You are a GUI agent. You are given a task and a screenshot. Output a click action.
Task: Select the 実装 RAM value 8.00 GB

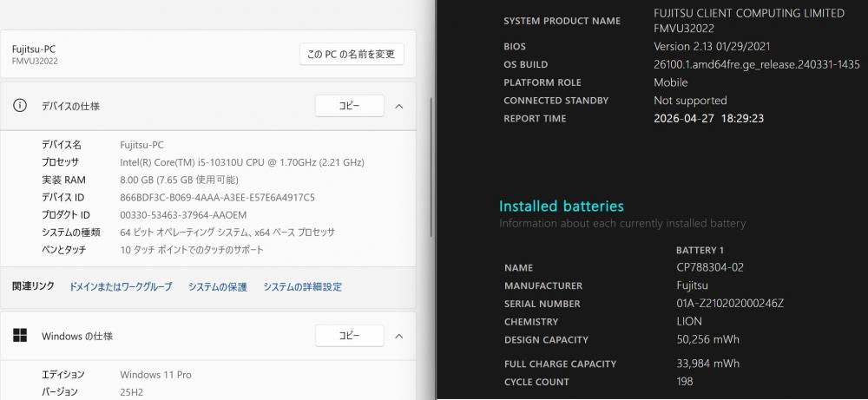180,180
